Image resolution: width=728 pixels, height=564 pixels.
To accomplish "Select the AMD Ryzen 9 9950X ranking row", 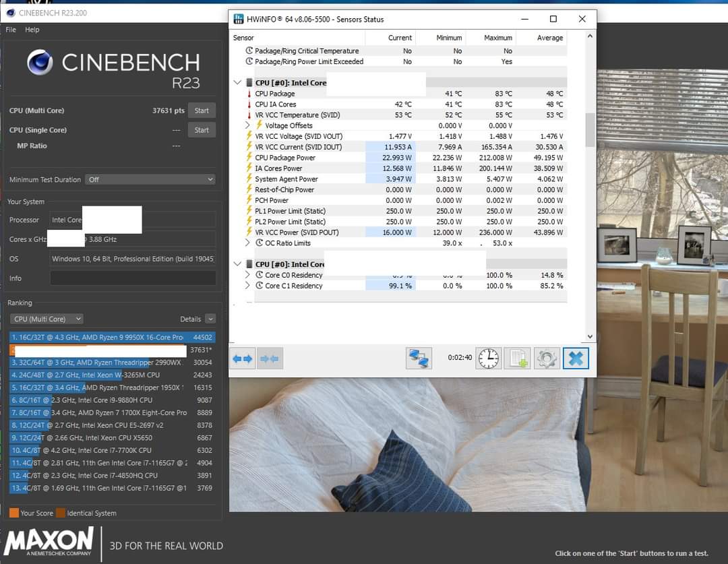I will (112, 337).
